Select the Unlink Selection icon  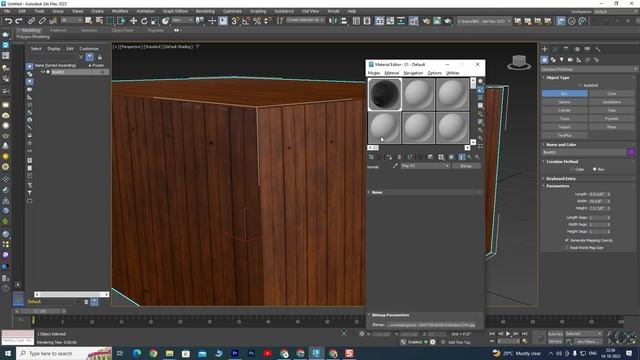pos(42,21)
